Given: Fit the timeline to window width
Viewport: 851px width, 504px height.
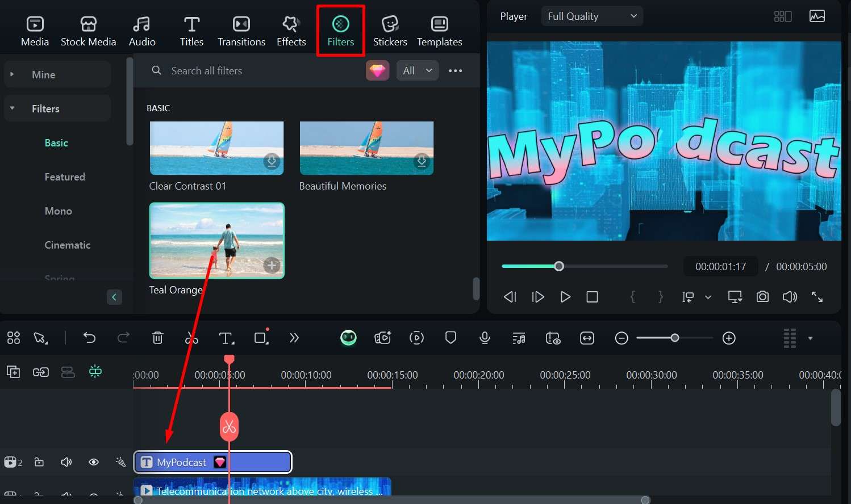Looking at the screenshot, I should (587, 338).
